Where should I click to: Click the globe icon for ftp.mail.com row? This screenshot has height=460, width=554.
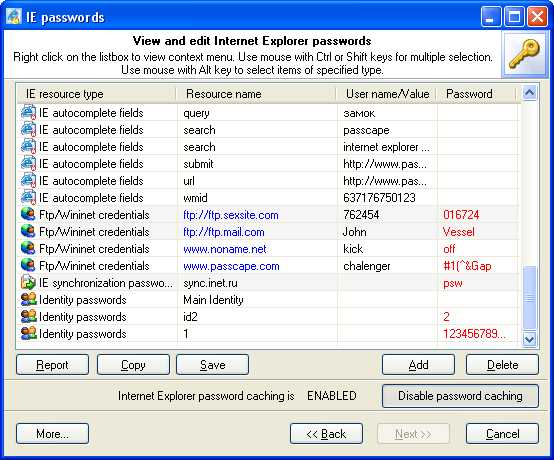coord(28,231)
